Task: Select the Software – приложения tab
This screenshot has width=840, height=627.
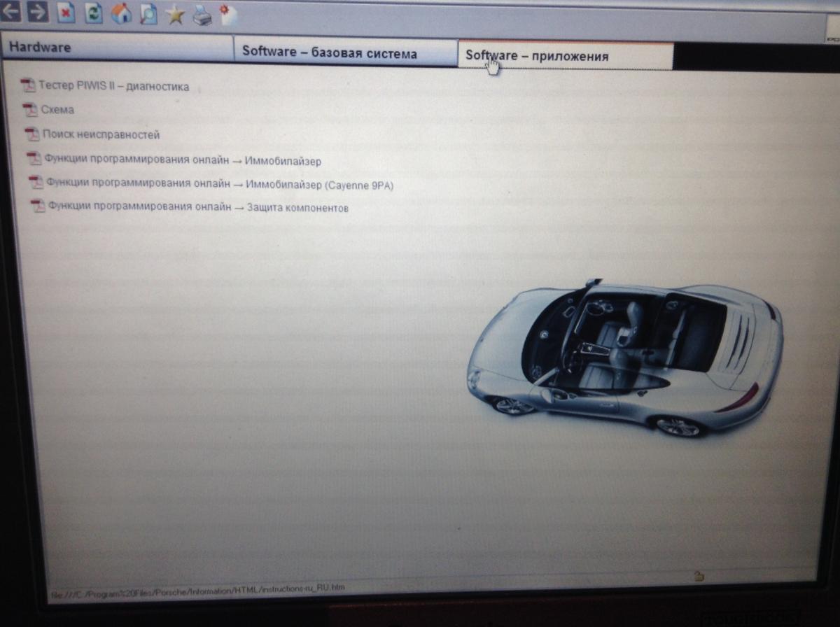Action: pyautogui.click(x=565, y=56)
